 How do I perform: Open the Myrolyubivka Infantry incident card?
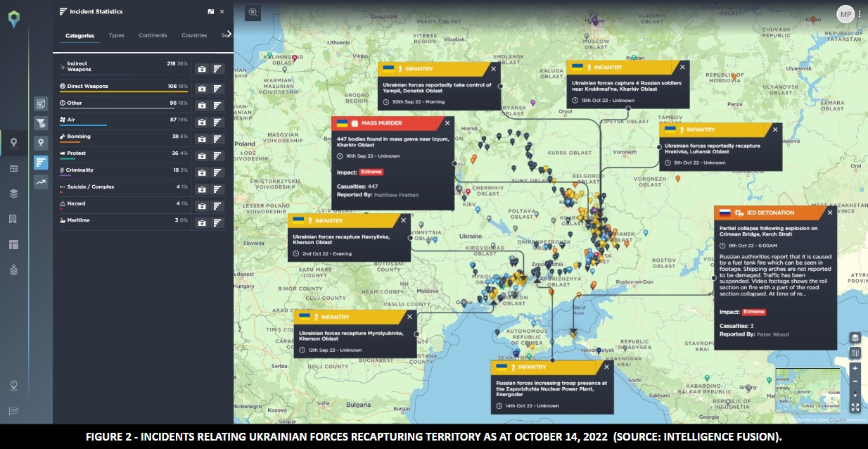[x=355, y=334]
